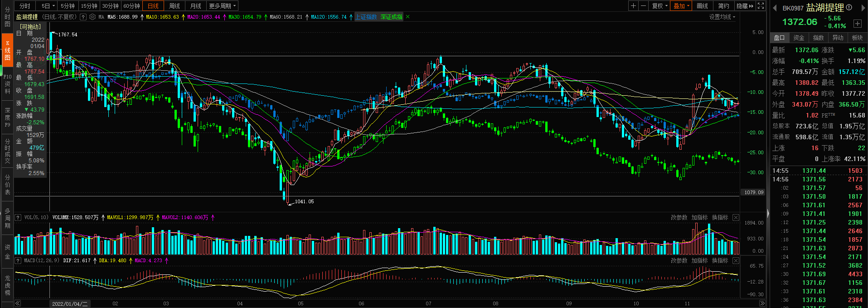Switch to the 周线 weekly chart tab
The image size is (868, 308).
point(175,6)
